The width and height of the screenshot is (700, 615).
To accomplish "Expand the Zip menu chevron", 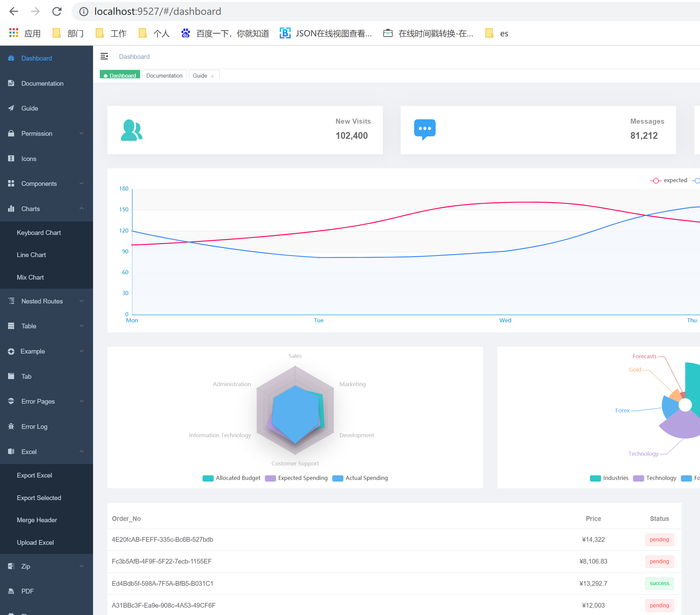I will 82,566.
